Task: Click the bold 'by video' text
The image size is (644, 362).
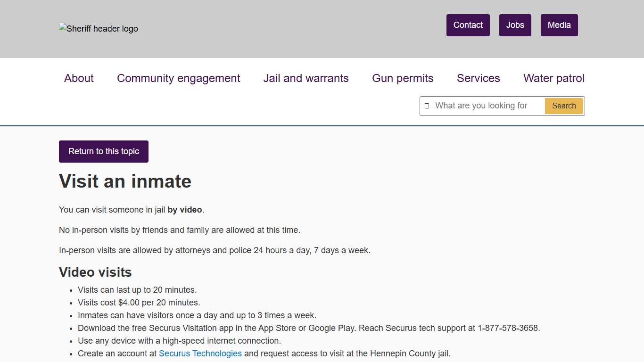Action: tap(184, 210)
